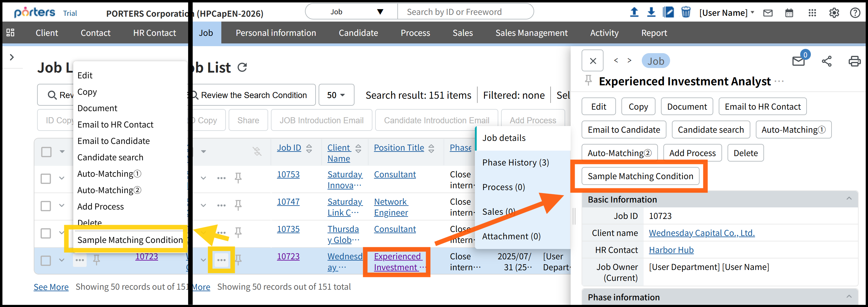Open the Wednesday Capital Co., Ltd. link
The image size is (868, 307).
(x=701, y=233)
